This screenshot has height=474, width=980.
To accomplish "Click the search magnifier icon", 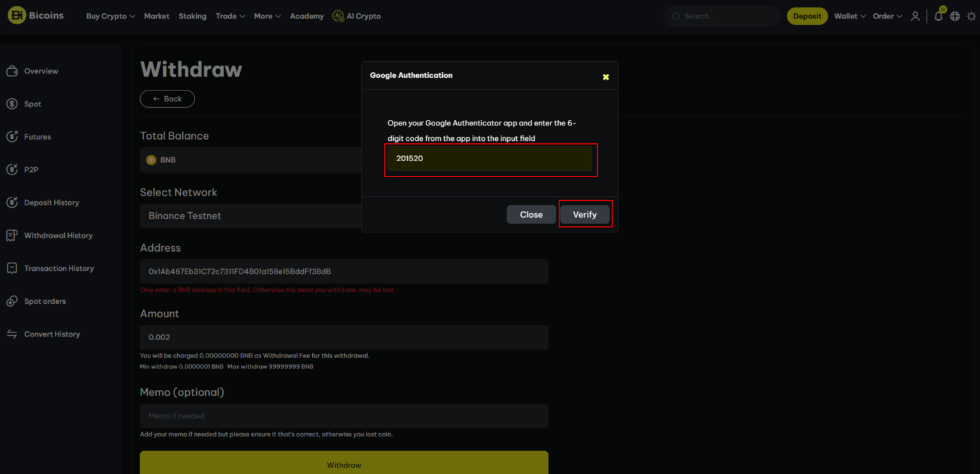I will (676, 16).
